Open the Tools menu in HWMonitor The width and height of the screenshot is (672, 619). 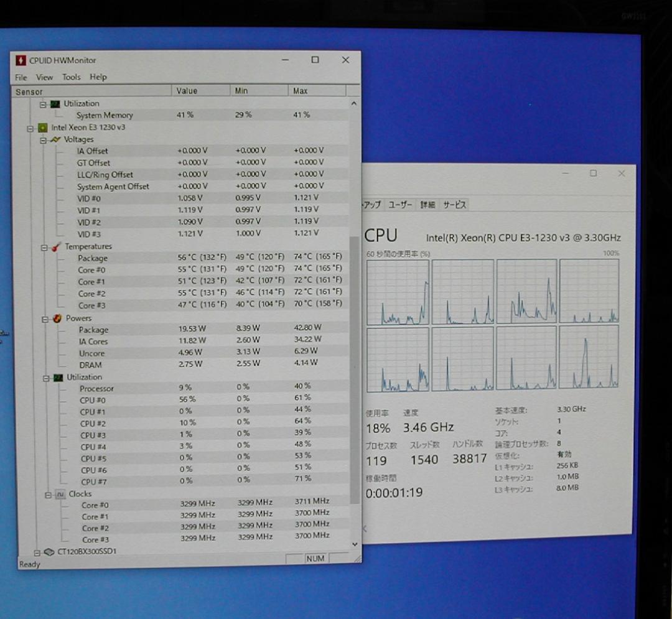(71, 77)
